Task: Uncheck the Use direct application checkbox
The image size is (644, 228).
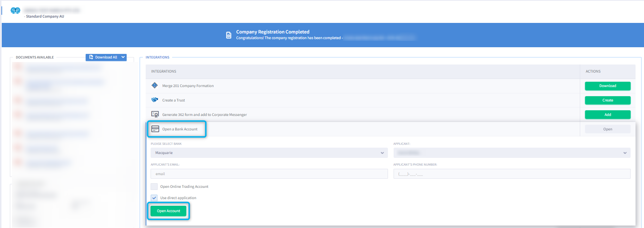Action: (x=154, y=198)
